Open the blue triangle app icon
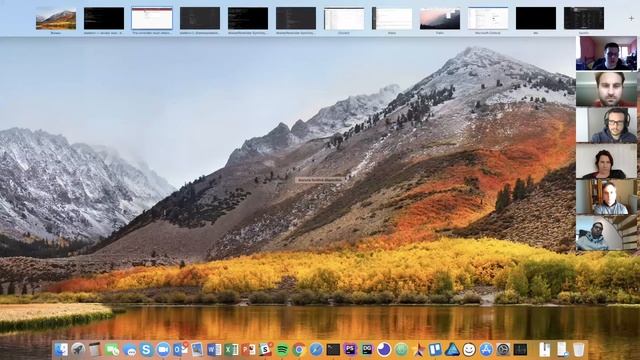Image resolution: width=640 pixels, height=360 pixels. coord(452,350)
